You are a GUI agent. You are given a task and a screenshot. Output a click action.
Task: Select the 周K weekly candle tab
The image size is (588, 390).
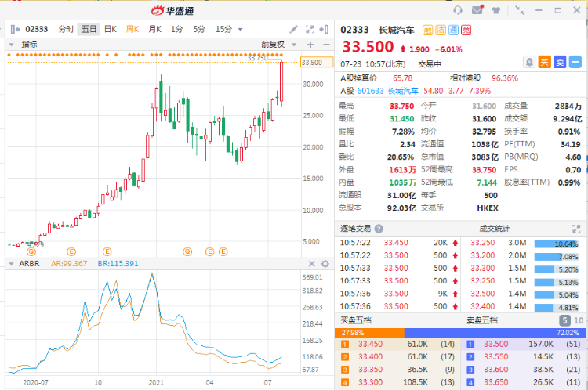point(132,29)
